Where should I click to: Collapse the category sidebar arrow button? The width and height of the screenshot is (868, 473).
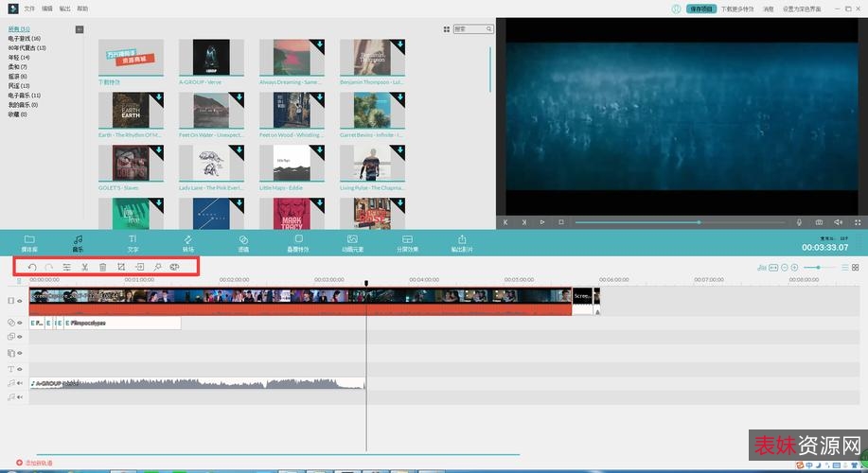pyautogui.click(x=80, y=29)
